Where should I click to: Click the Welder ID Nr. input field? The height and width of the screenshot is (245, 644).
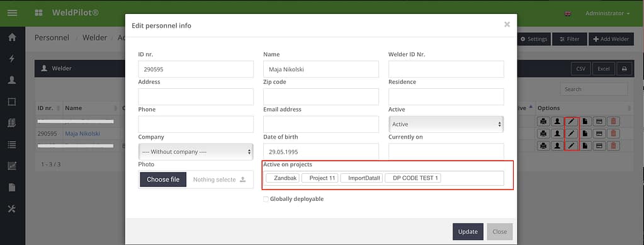tap(446, 69)
